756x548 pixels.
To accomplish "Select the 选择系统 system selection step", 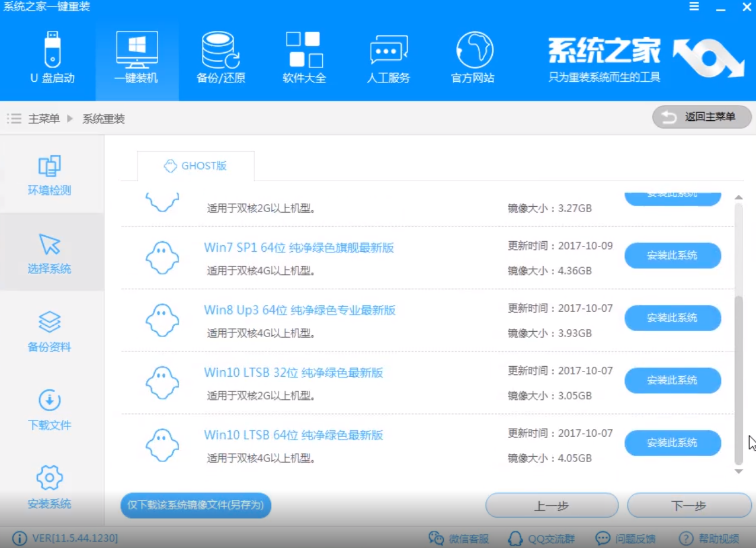I will pyautogui.click(x=49, y=252).
